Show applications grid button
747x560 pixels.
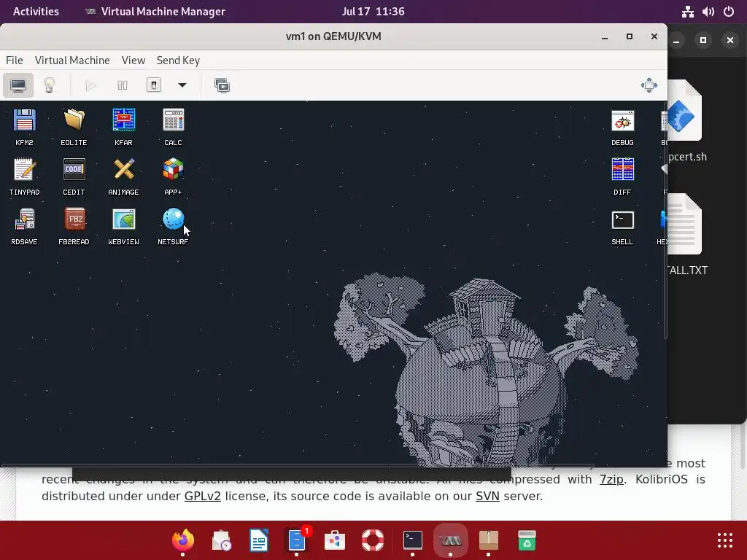(725, 540)
